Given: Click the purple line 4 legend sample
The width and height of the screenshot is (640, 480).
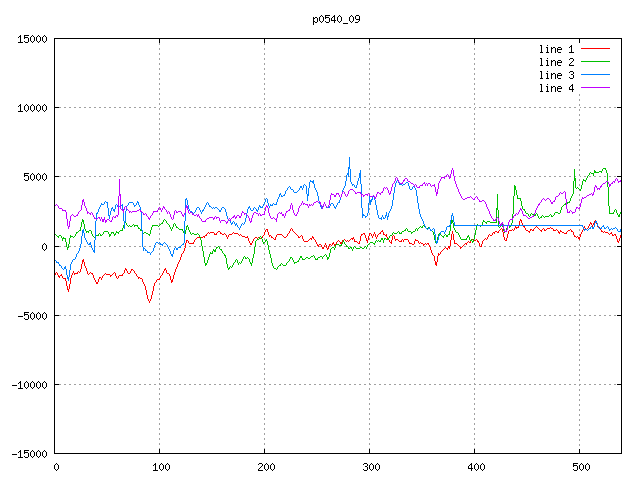Looking at the screenshot, I should (x=595, y=88).
